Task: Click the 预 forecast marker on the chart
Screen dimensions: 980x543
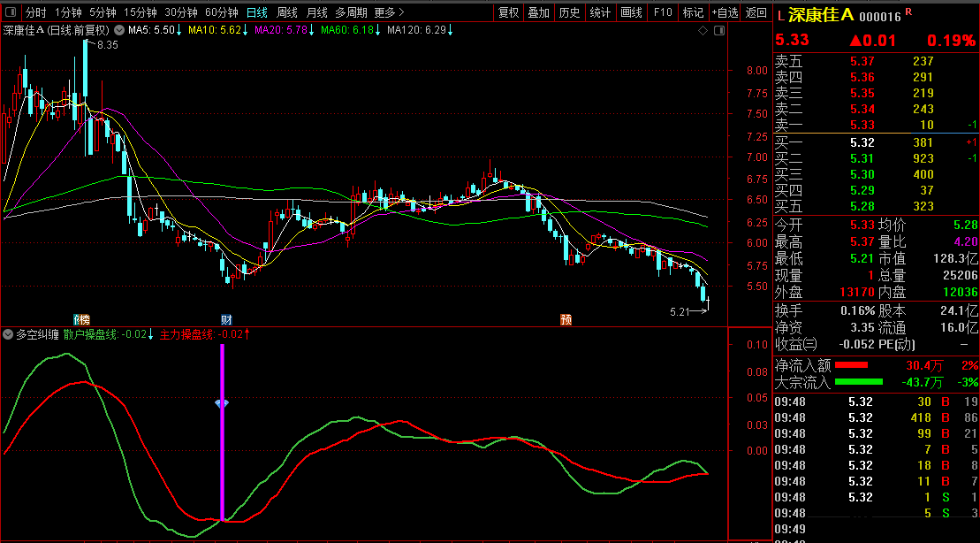Action: click(x=566, y=319)
